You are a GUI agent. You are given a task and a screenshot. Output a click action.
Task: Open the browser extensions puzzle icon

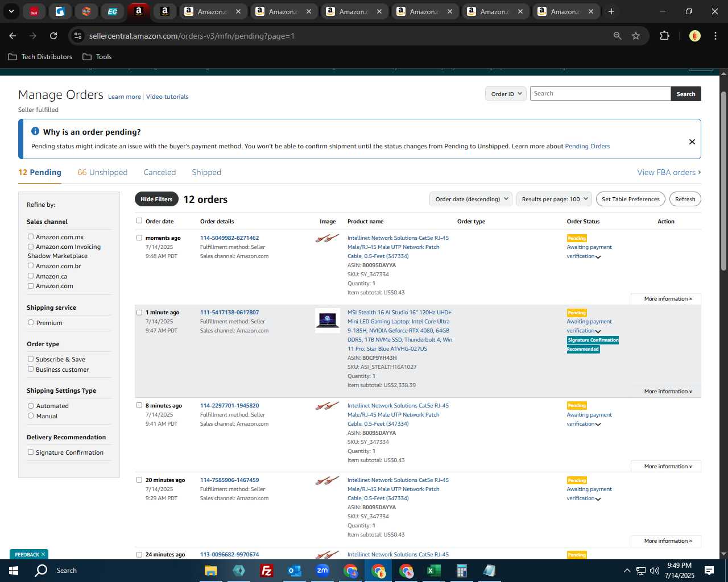coord(664,36)
